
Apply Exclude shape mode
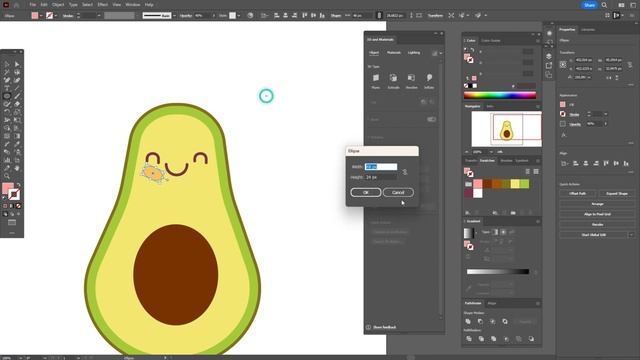point(505,322)
